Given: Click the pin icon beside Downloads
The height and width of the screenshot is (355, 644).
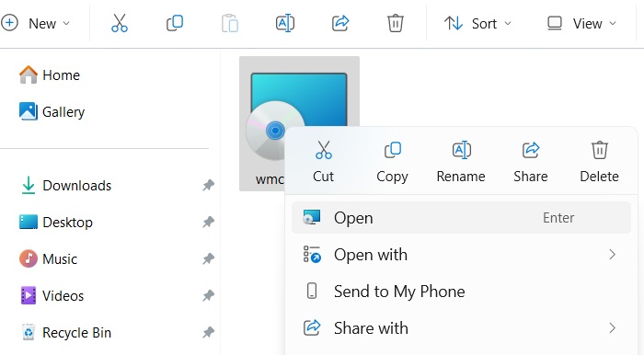Looking at the screenshot, I should 208,186.
